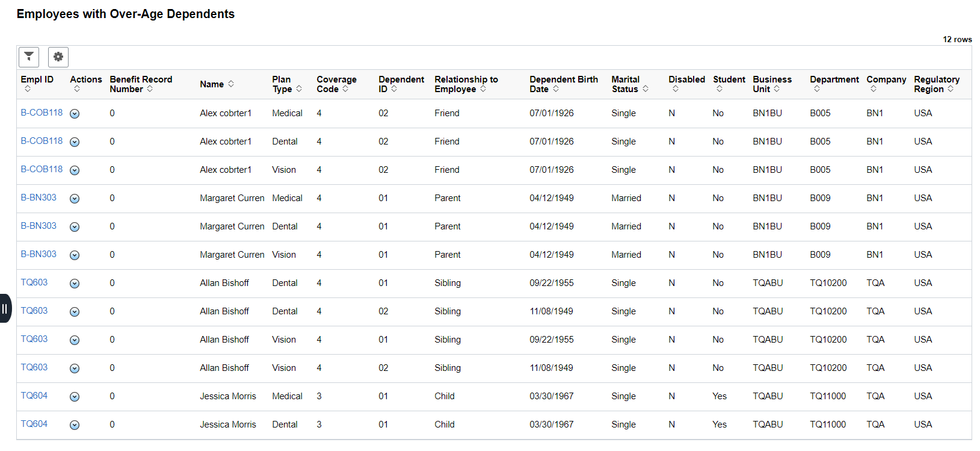Sort by Empl ID column arrows

coord(28,89)
